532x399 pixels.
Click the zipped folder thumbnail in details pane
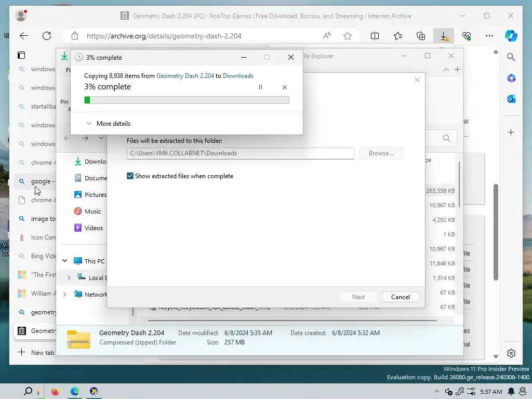coord(79,339)
